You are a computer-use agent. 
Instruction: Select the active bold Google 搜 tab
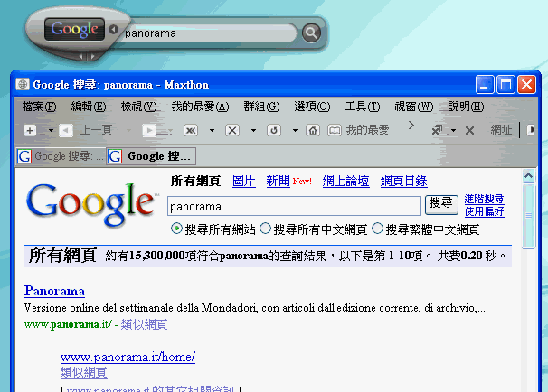point(151,156)
